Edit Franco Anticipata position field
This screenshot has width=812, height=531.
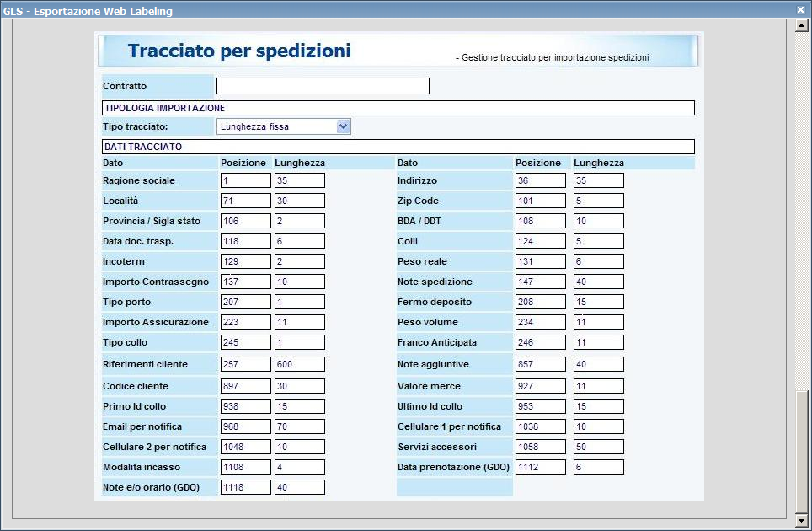(541, 342)
